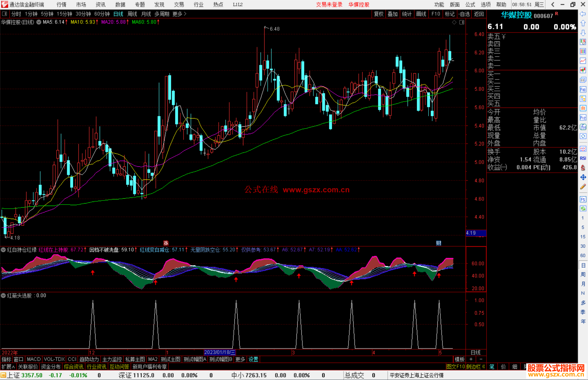Toggle the 红箭头选股 indicator circle button
Screen dimensions: 588x380
pos(4,296)
